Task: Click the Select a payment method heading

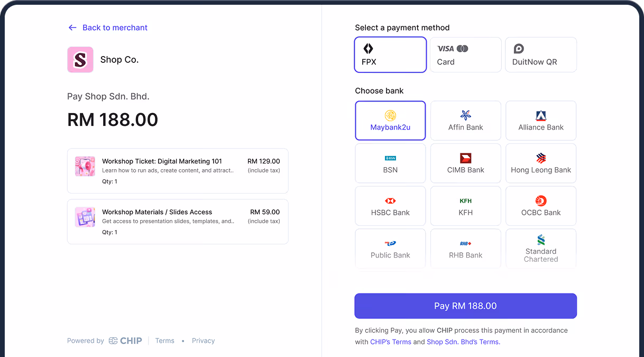Action: coord(402,28)
